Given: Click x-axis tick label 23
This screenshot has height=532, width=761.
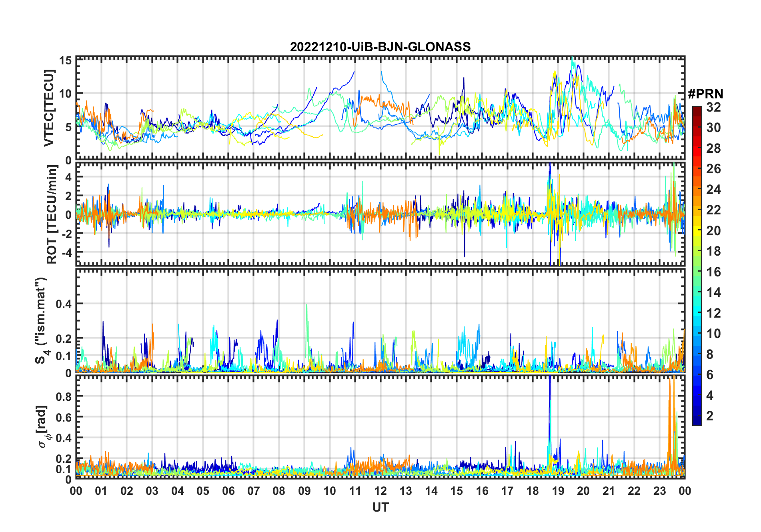Looking at the screenshot, I should pyautogui.click(x=660, y=491).
